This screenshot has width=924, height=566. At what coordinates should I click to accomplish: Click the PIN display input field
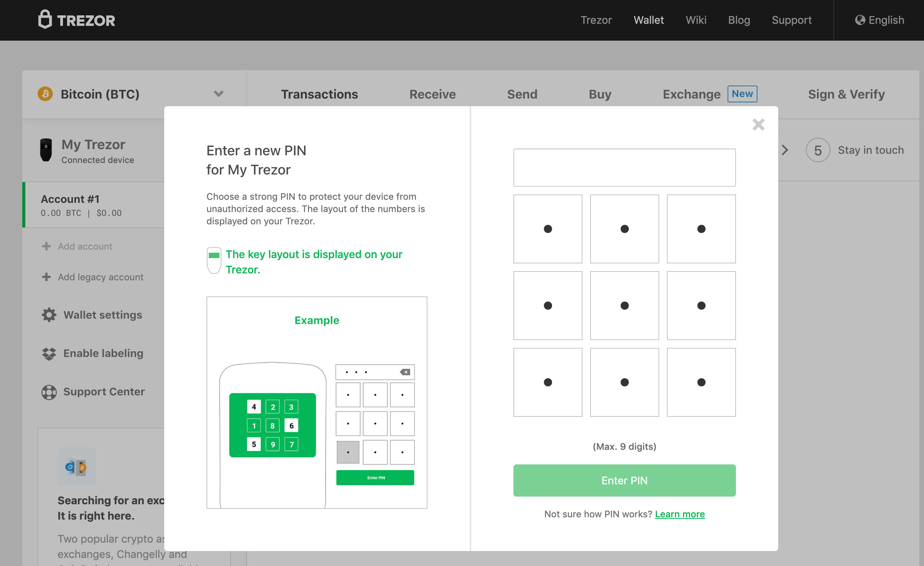click(624, 168)
